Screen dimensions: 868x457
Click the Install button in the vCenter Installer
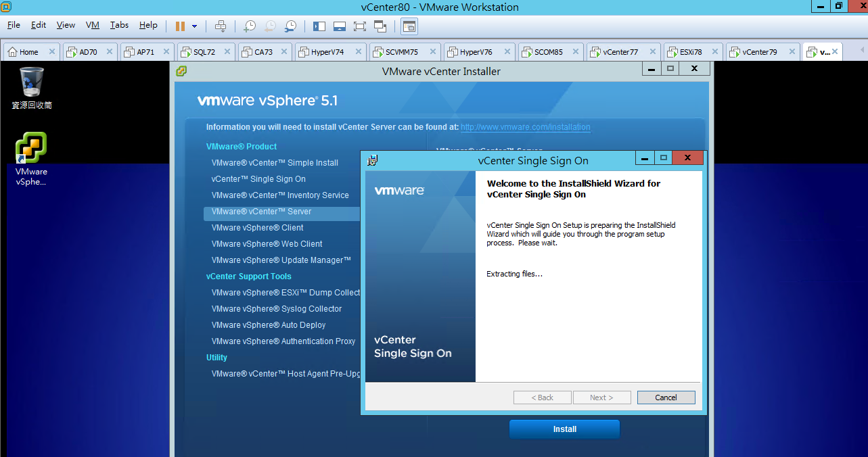564,429
